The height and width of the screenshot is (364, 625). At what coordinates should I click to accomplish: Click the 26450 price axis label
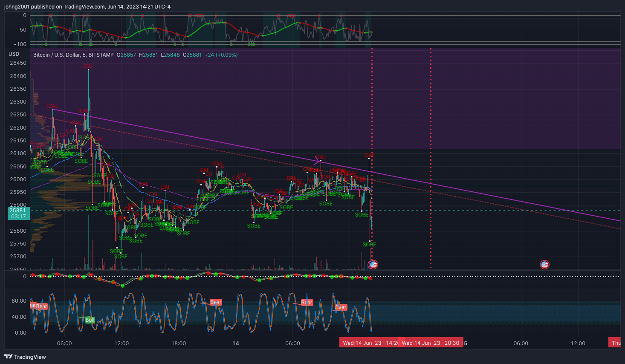pos(18,63)
